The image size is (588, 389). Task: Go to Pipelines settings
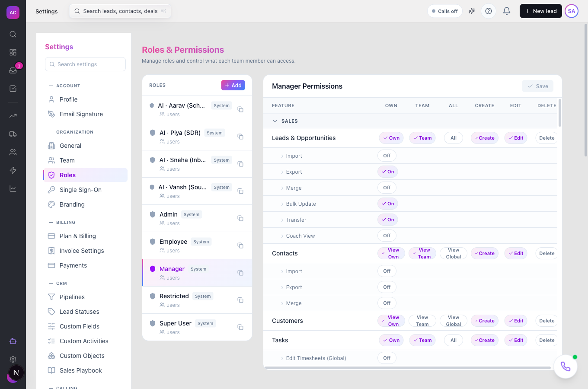86,297
